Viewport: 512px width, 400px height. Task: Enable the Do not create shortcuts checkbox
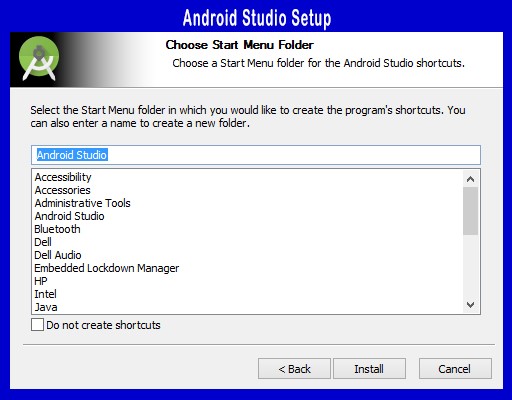(37, 325)
